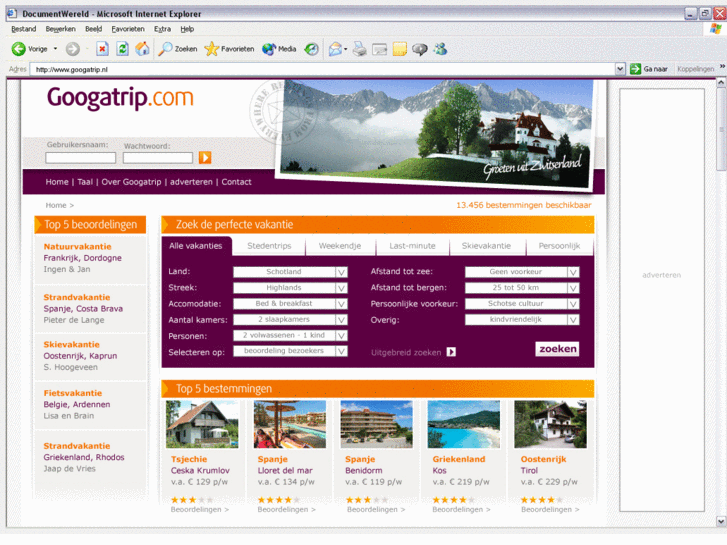Click the Taal navigation link
The width and height of the screenshot is (727, 545).
[x=85, y=182]
